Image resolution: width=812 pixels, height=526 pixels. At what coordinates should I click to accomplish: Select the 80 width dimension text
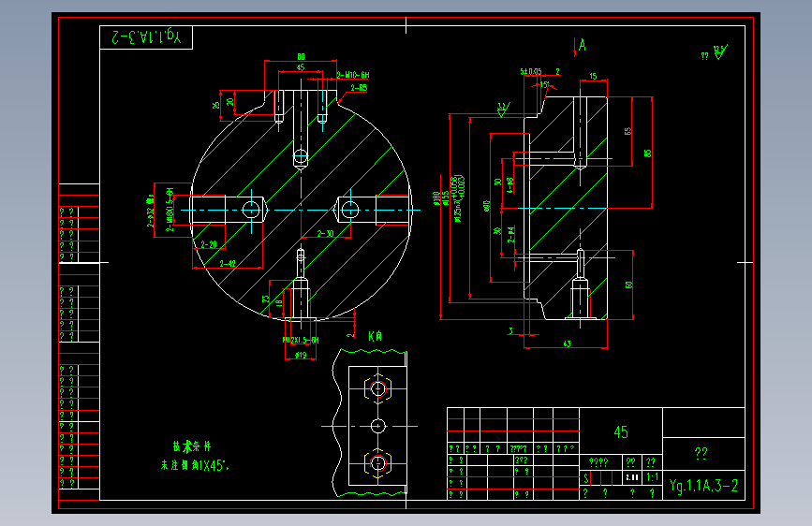[x=301, y=56]
